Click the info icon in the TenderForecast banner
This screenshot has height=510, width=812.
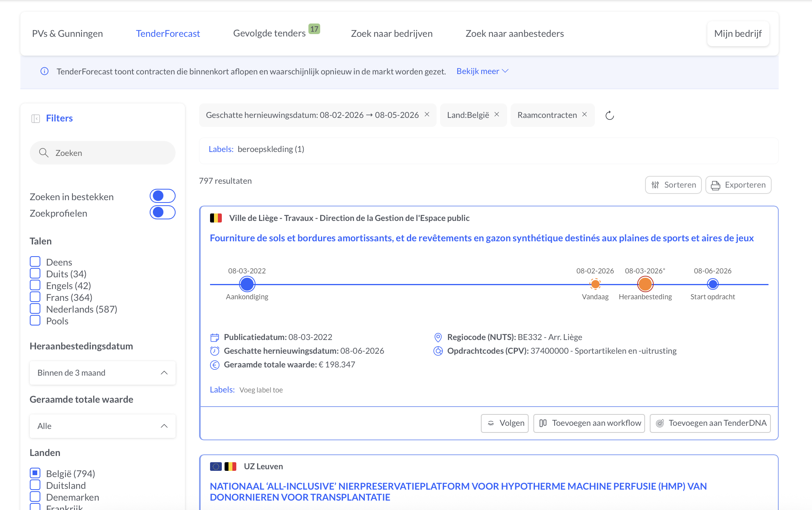click(x=44, y=71)
